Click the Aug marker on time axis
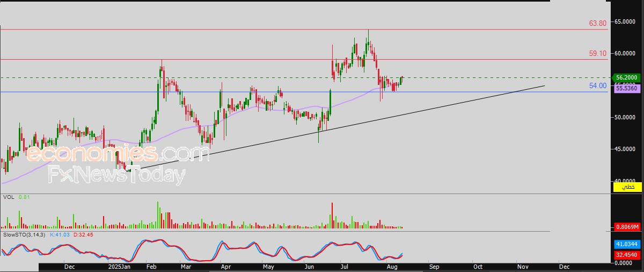Screen dimensions: 644x272 point(392,266)
